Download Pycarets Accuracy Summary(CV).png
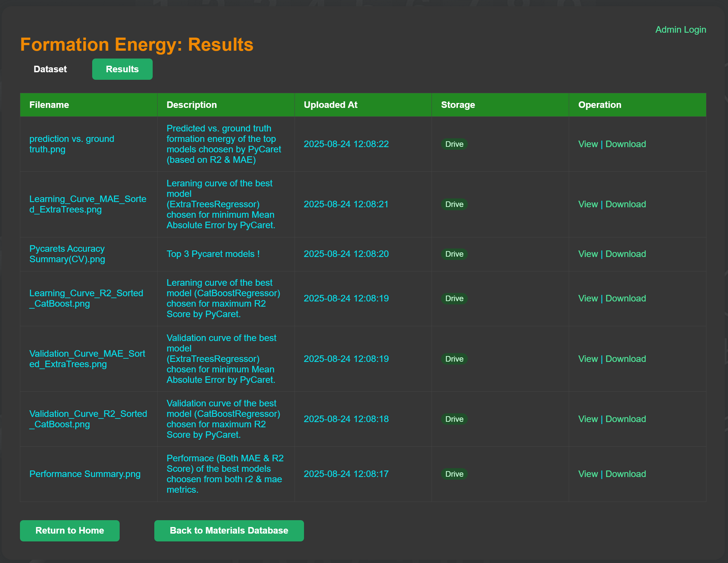The height and width of the screenshot is (563, 728). pyautogui.click(x=625, y=254)
